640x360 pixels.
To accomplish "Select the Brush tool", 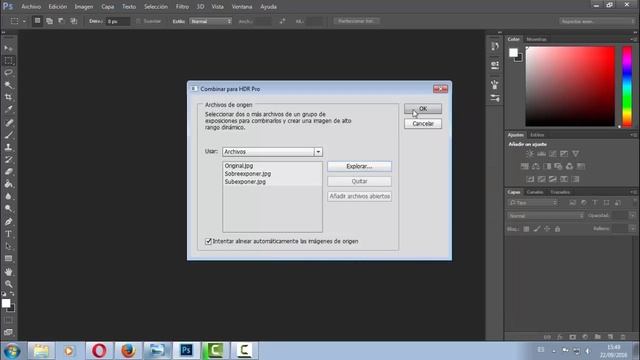I will (8, 135).
